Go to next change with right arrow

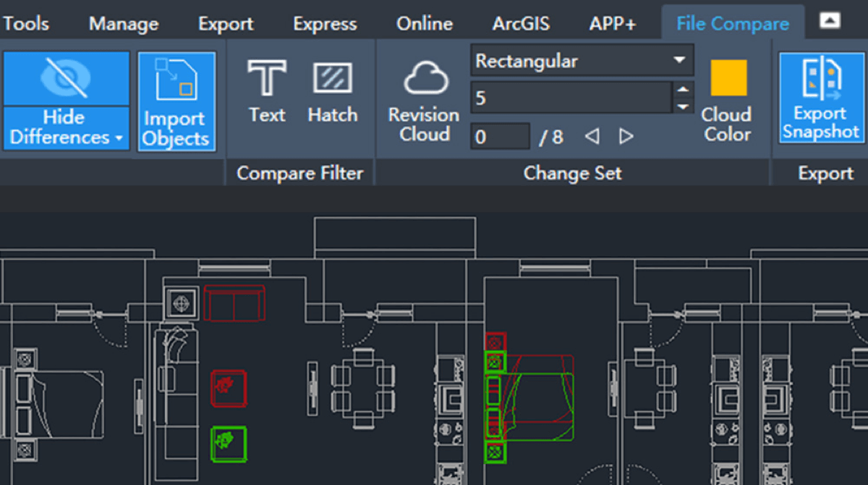click(x=626, y=136)
